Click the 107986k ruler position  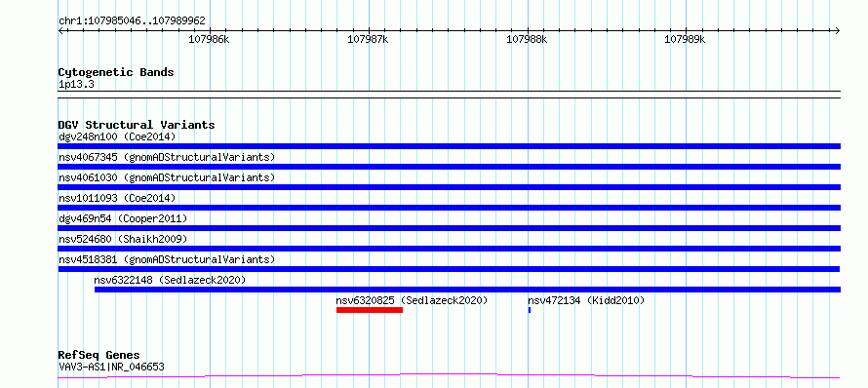[209, 39]
